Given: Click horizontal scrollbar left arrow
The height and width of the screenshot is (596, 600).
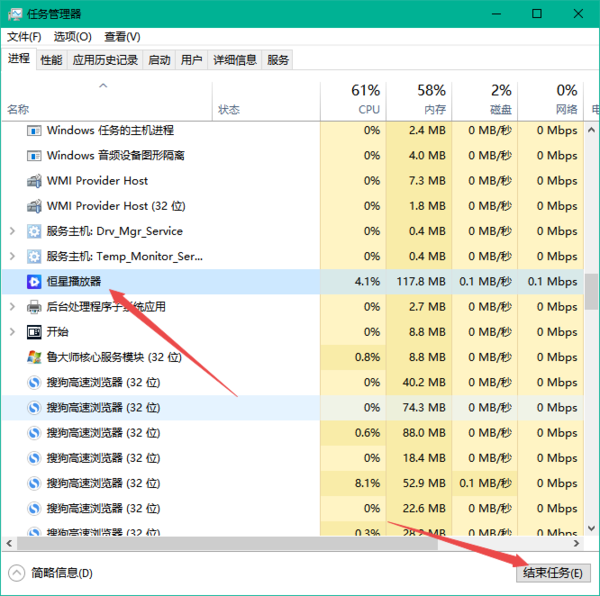Looking at the screenshot, I should (9, 543).
